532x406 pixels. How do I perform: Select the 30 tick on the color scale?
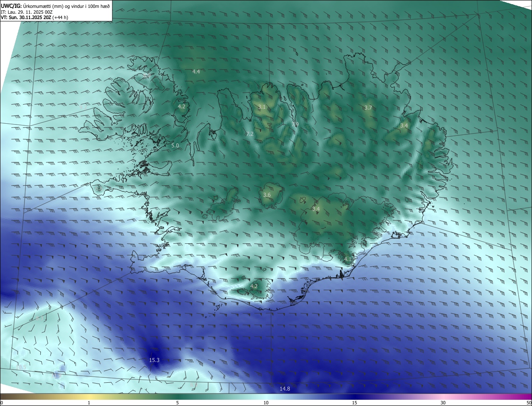click(x=443, y=403)
